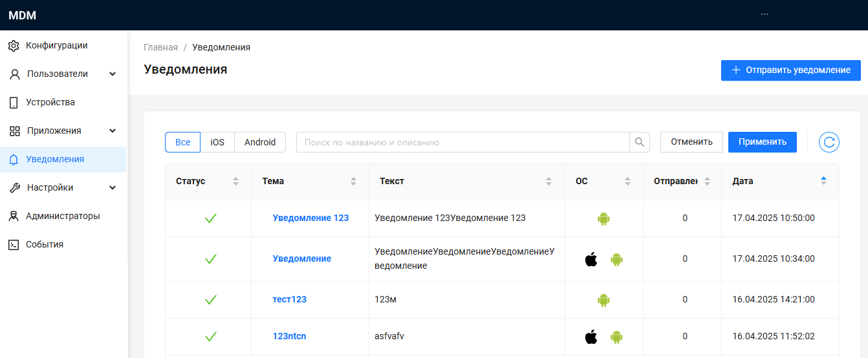The width and height of the screenshot is (868, 358).
Task: Click the Администраторы icon in sidebar
Action: coord(14,216)
